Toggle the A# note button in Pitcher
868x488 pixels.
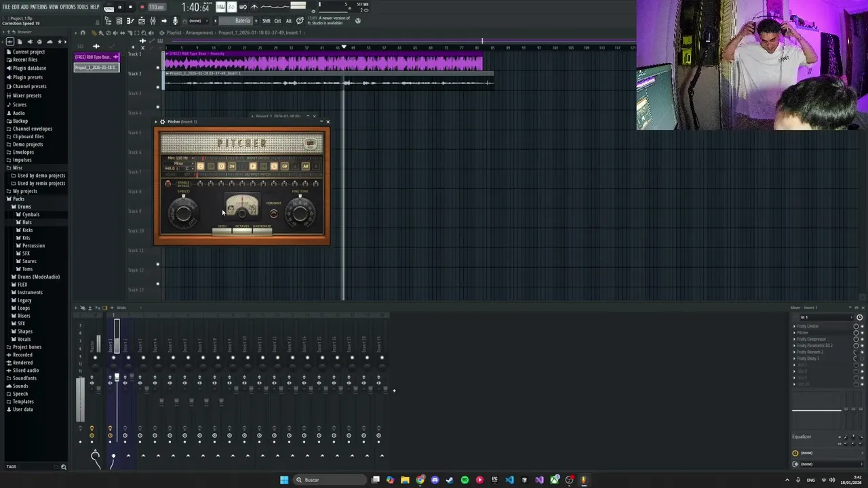click(305, 166)
